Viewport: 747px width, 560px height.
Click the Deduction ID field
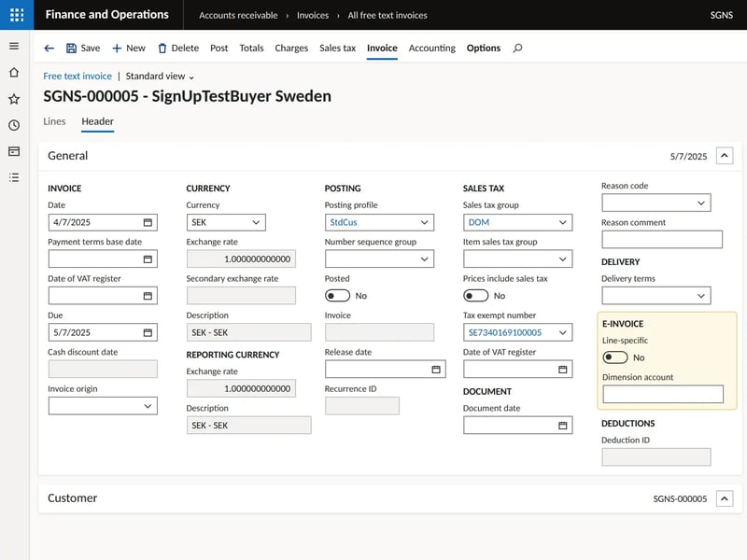(656, 457)
